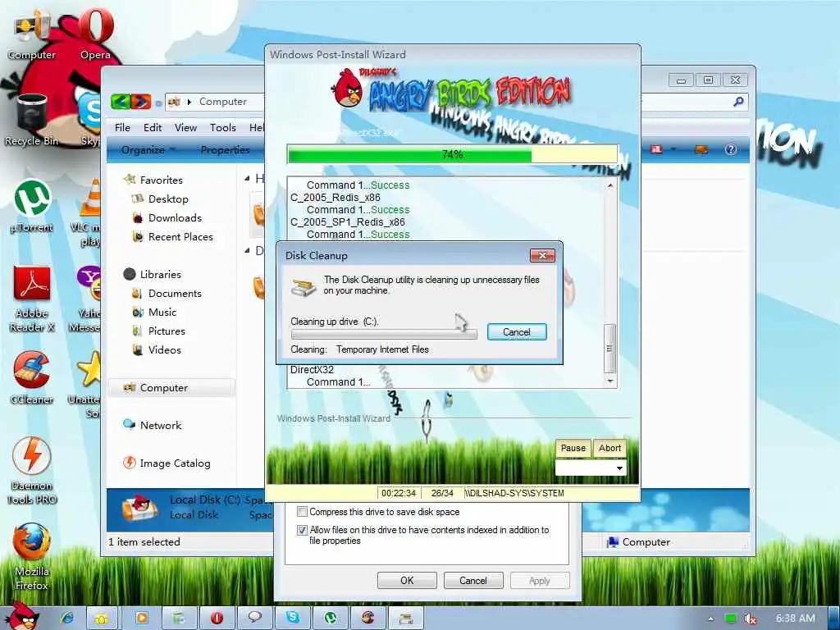Click the Explorer preview pane icon
The height and width of the screenshot is (630, 840).
[x=701, y=149]
